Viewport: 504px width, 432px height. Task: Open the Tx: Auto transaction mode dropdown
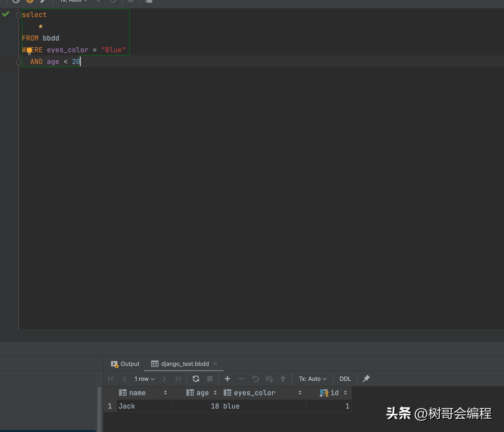[313, 379]
